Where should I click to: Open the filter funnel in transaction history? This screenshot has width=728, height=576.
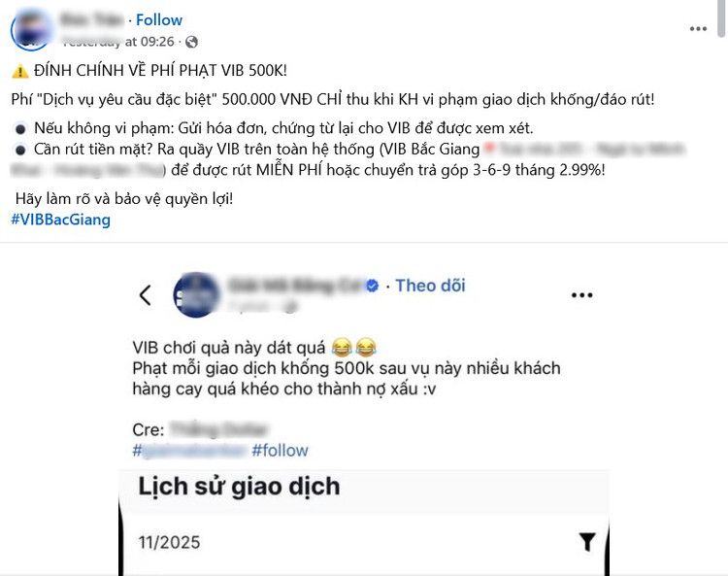pyautogui.click(x=587, y=542)
